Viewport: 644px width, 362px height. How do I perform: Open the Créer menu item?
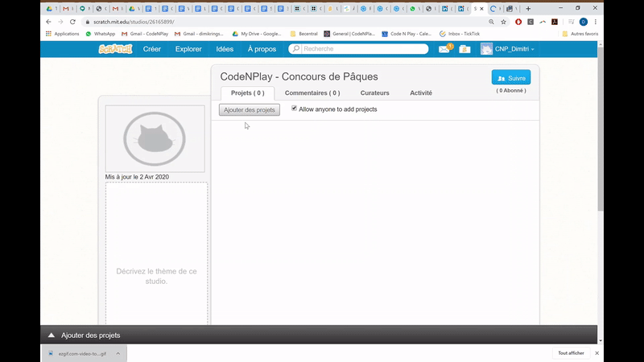pos(152,49)
